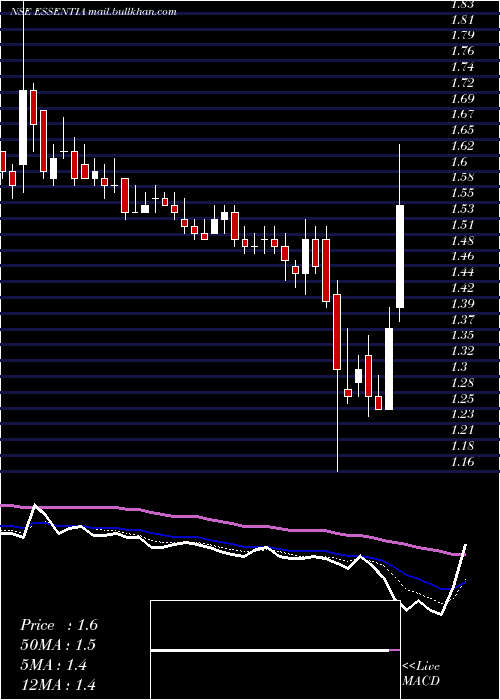This screenshot has width=500, height=700.
Task: Click the 1.69 price axis label
Action: point(462,99)
